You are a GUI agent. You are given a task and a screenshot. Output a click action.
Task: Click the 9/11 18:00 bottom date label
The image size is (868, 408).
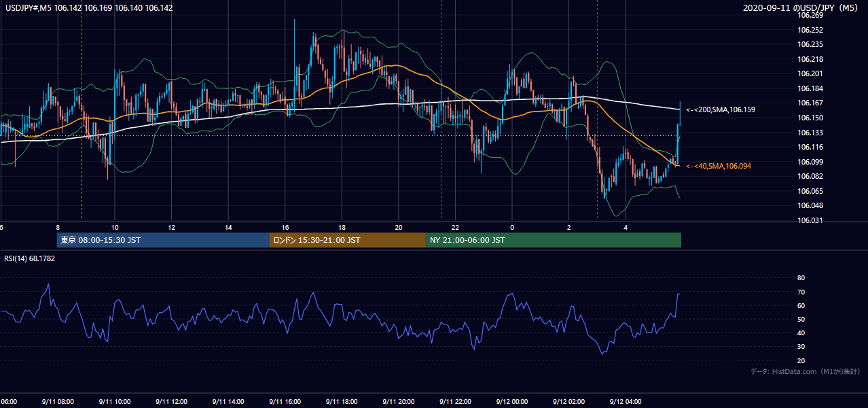[x=342, y=401]
